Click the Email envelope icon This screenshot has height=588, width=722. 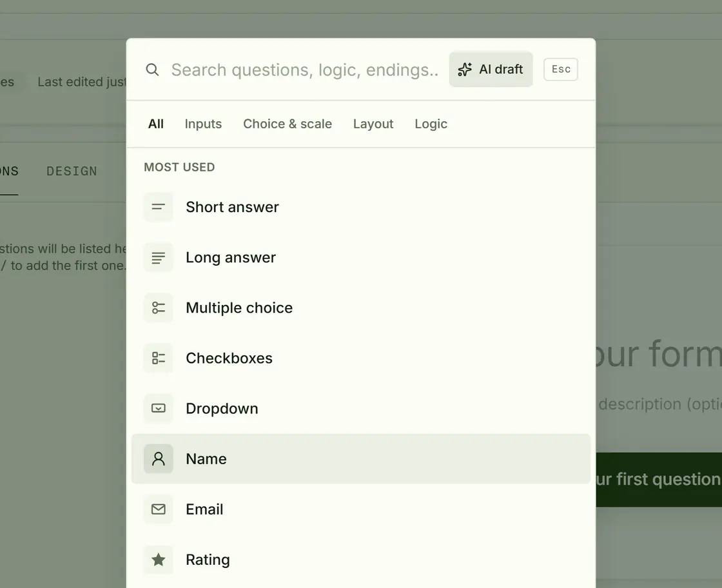159,509
